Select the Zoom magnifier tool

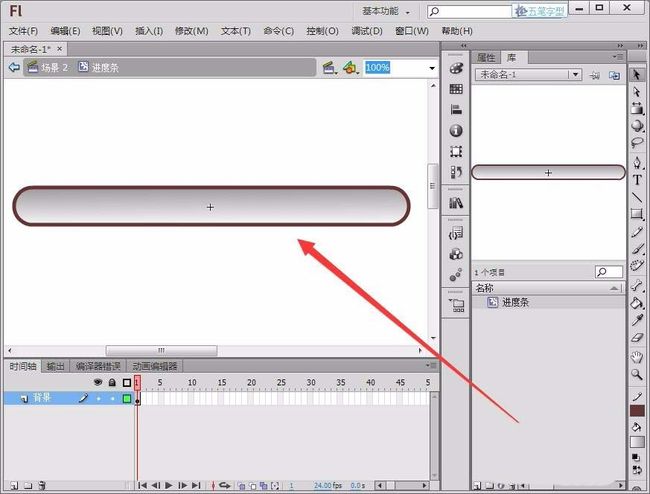tap(637, 374)
